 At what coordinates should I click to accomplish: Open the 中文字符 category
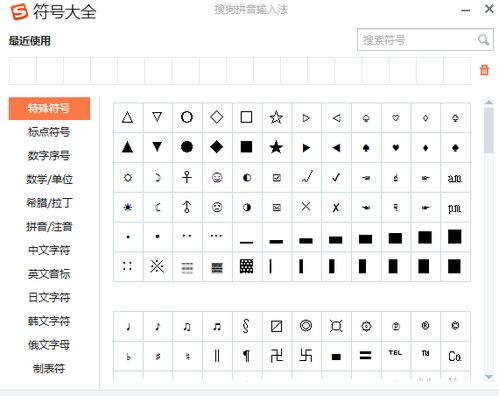click(49, 250)
